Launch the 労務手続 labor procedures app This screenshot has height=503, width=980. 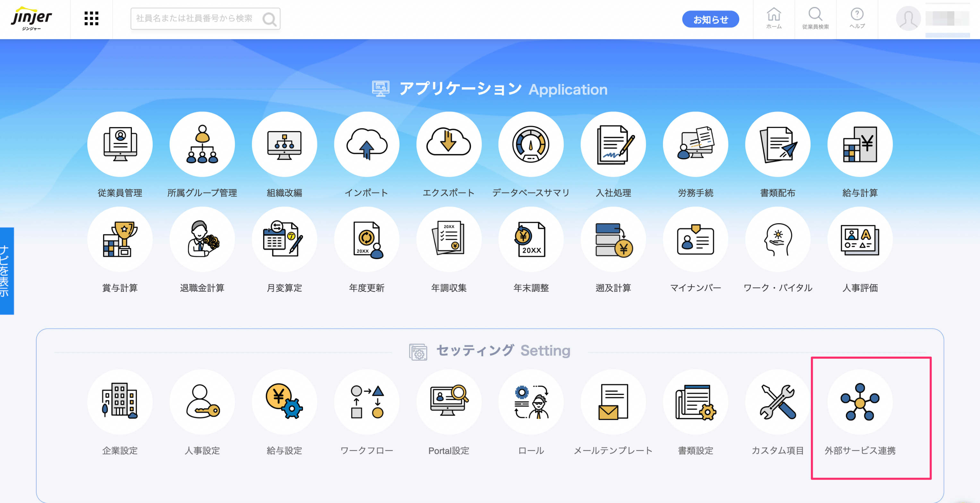pyautogui.click(x=695, y=144)
